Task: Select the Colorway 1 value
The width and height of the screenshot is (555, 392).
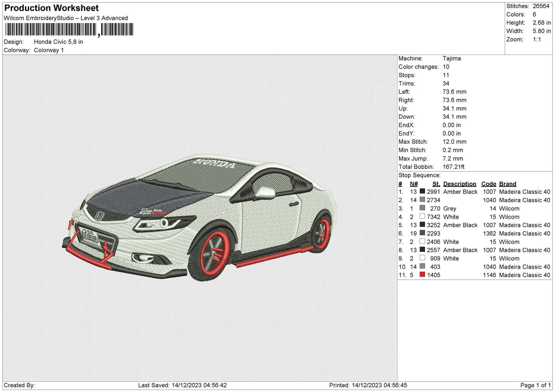Action: tap(49, 50)
